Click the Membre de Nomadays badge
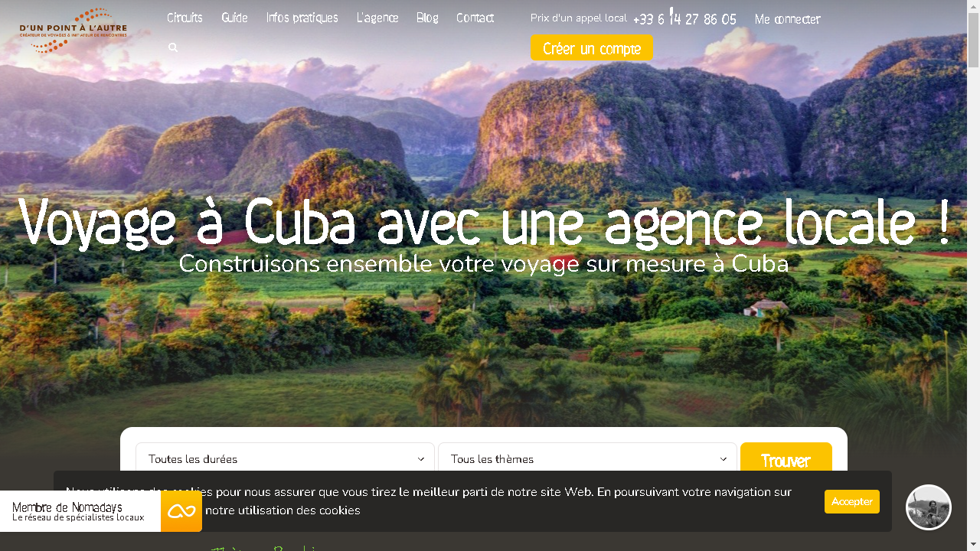The image size is (980, 551). (x=80, y=511)
